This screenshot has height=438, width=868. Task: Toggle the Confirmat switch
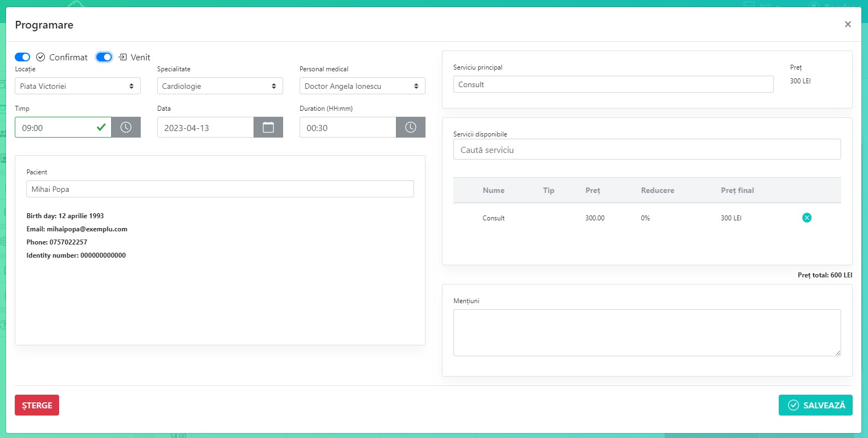pyautogui.click(x=22, y=57)
